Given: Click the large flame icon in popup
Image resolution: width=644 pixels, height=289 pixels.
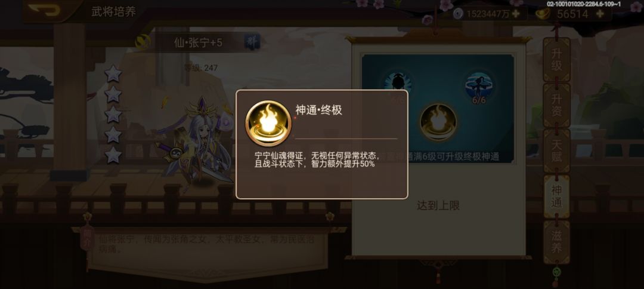Looking at the screenshot, I should point(268,123).
